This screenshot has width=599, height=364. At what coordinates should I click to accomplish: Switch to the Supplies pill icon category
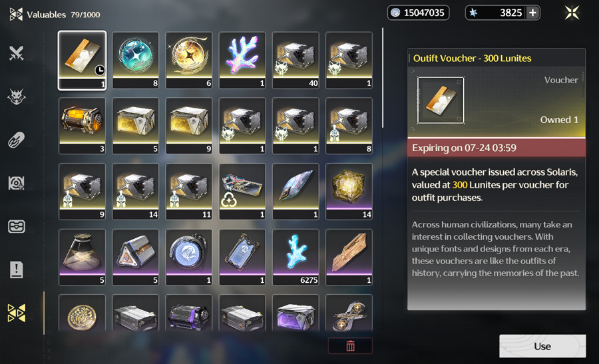pos(17,140)
